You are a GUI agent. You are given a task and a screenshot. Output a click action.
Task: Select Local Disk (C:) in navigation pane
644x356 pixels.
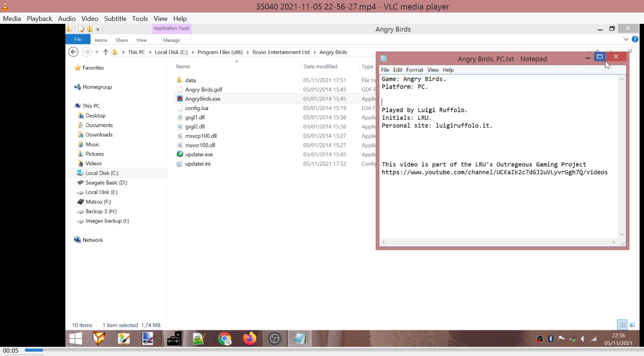pyautogui.click(x=102, y=173)
